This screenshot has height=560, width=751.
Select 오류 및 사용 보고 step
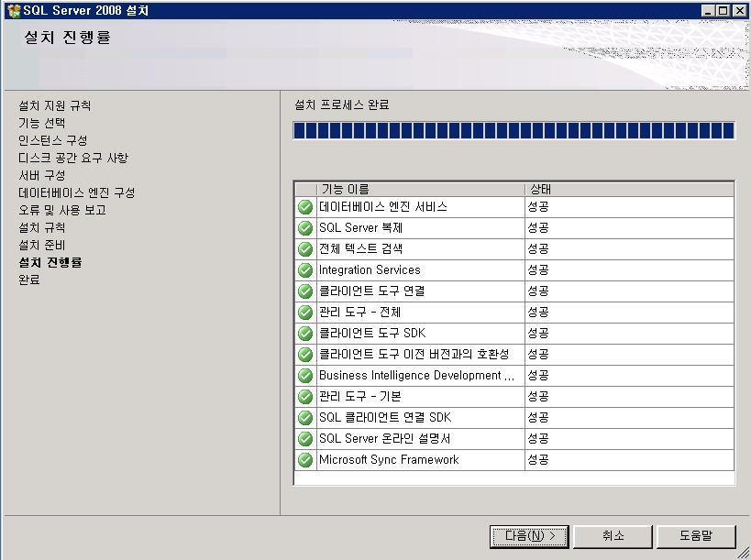tap(62, 210)
